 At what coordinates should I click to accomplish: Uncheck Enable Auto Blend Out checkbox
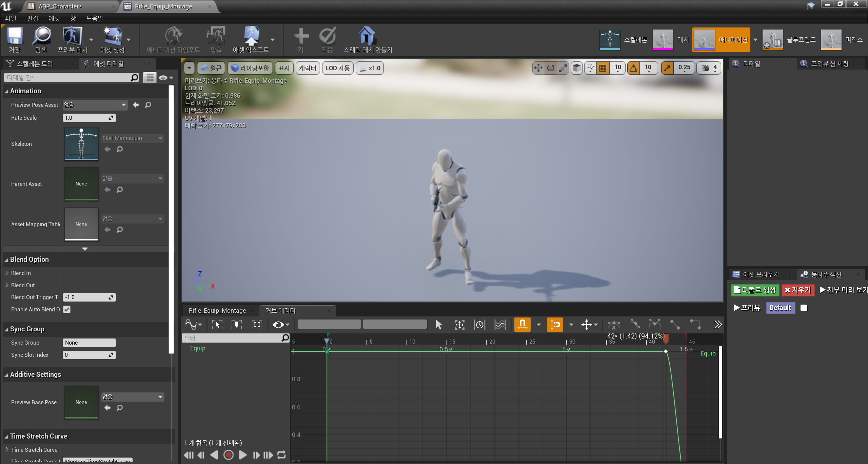coord(67,309)
